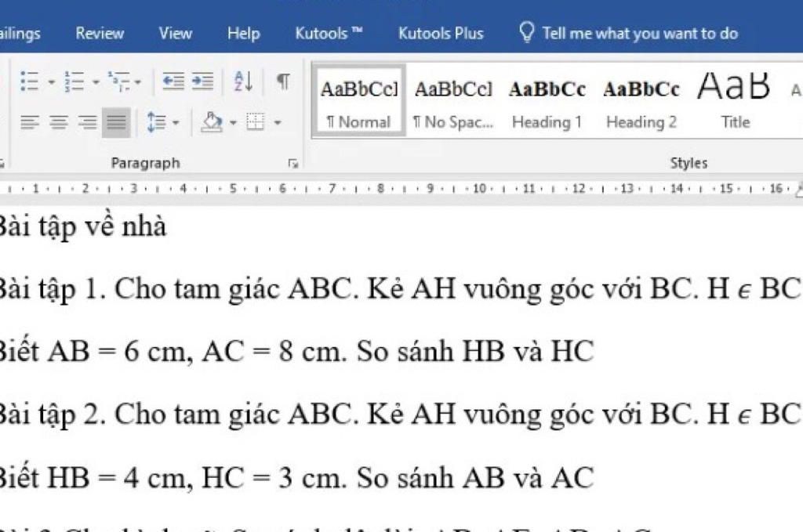Toggle Show/Hide paragraph marks
The image size is (803, 532).
(x=283, y=81)
